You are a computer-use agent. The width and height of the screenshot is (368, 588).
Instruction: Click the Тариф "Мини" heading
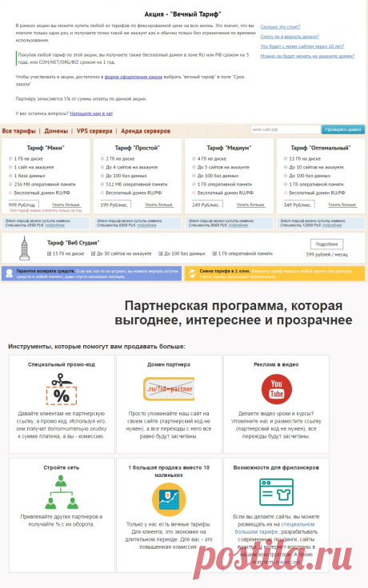[46, 148]
